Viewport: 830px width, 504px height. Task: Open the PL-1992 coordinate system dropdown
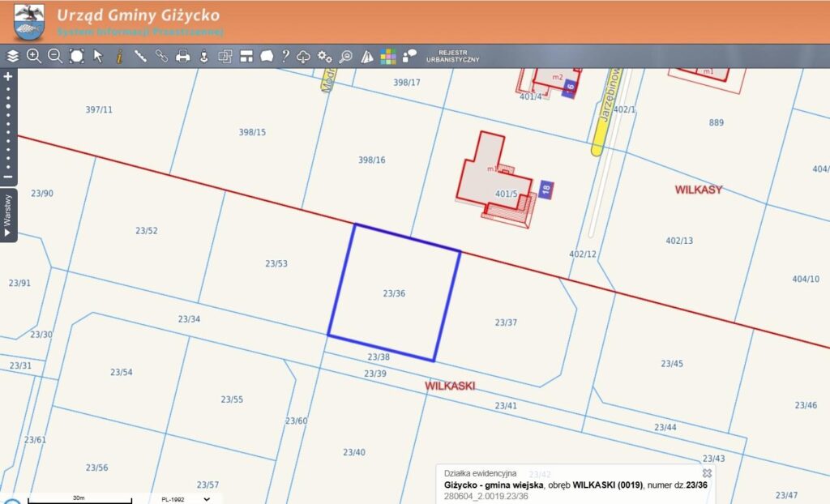click(186, 499)
